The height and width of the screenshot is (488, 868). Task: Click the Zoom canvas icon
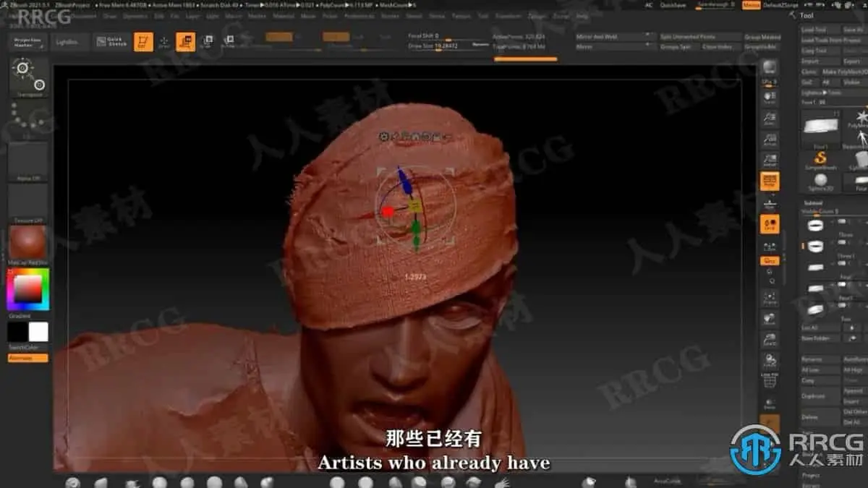point(770,119)
